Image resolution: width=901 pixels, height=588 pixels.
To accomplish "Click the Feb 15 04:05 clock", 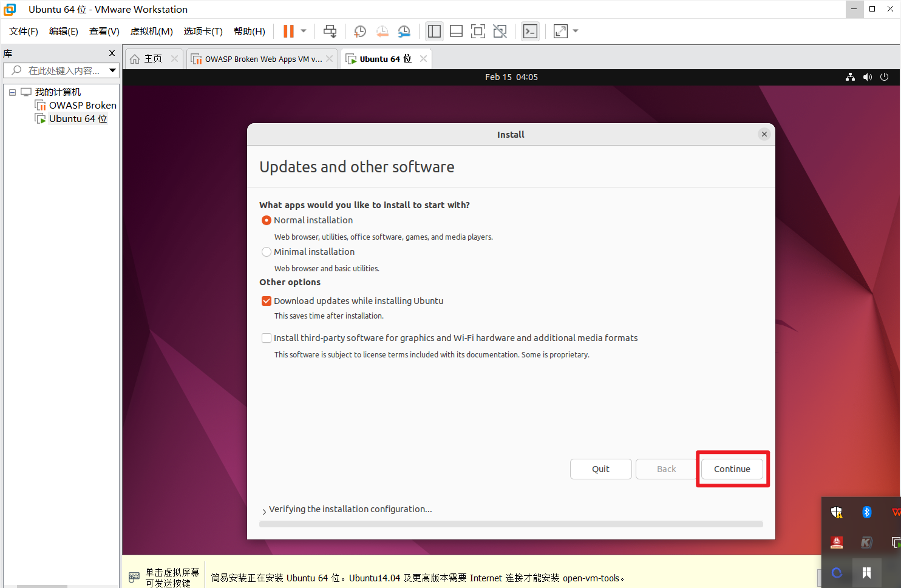I will (511, 77).
